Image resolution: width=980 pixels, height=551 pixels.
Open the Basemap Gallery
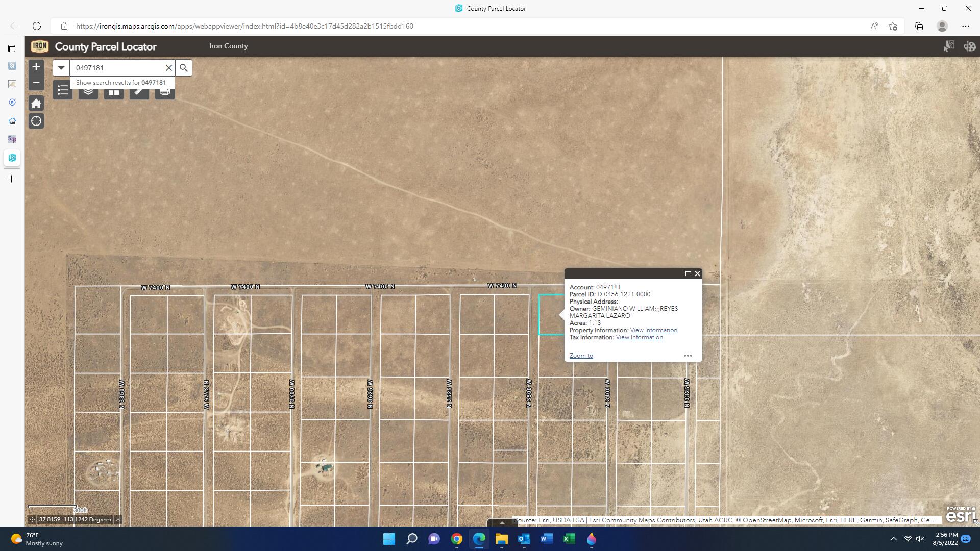113,90
